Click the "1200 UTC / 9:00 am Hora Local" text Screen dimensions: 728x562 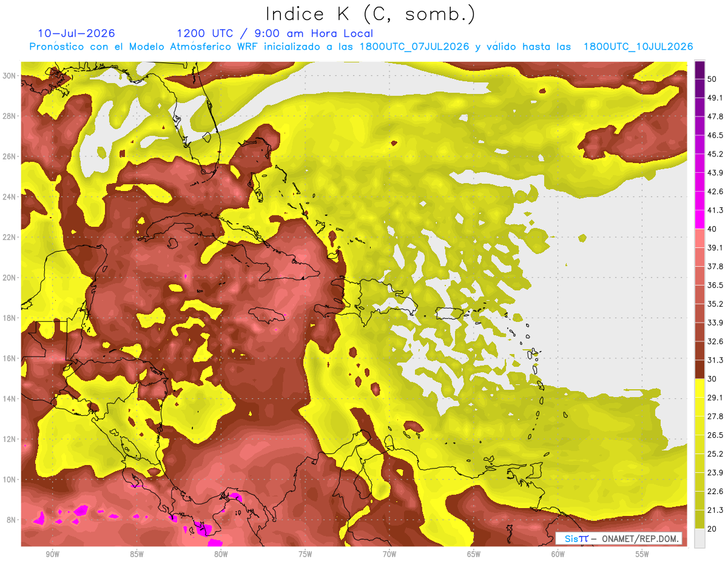click(275, 33)
